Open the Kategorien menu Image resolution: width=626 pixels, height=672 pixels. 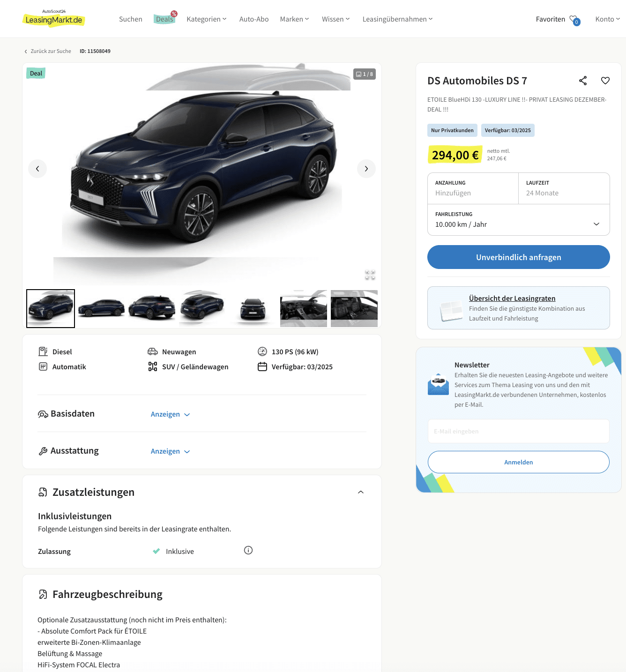point(207,19)
